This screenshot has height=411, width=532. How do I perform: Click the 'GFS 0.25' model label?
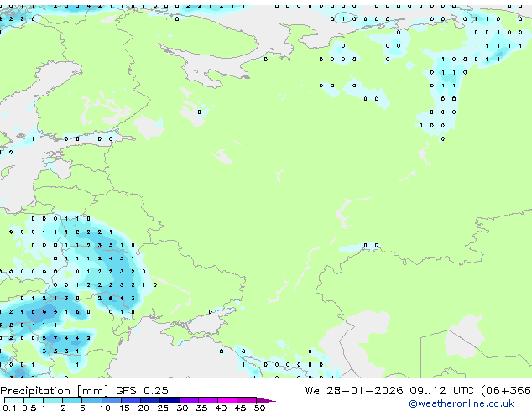pyautogui.click(x=142, y=391)
